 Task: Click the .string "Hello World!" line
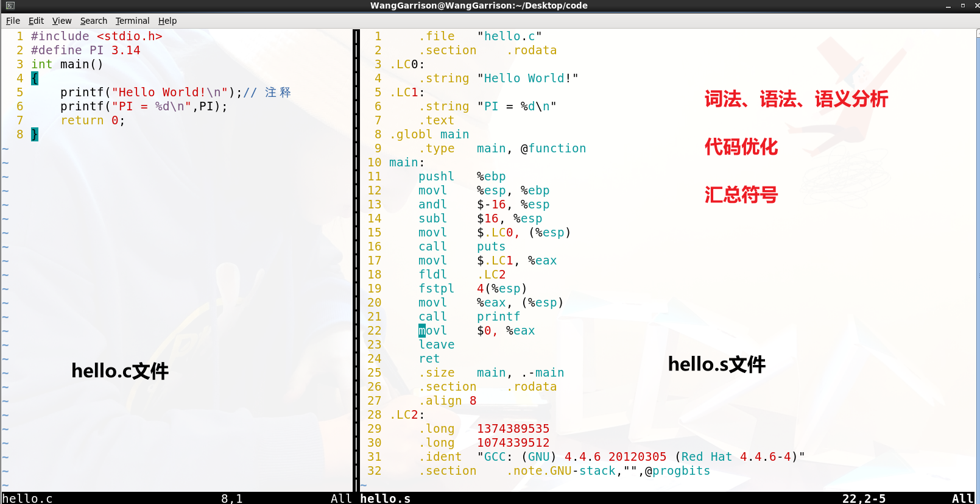coord(498,78)
